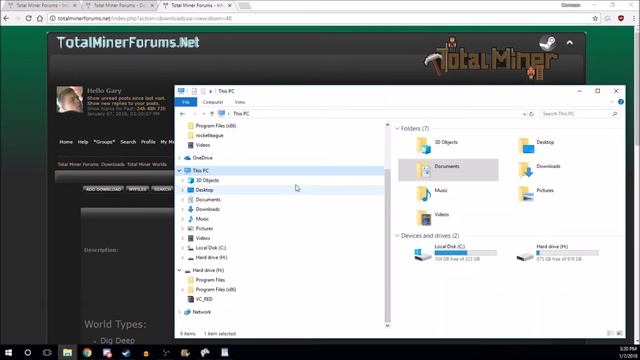Expand the Network tree node
Viewport: 640px width, 360px height.
click(x=179, y=312)
